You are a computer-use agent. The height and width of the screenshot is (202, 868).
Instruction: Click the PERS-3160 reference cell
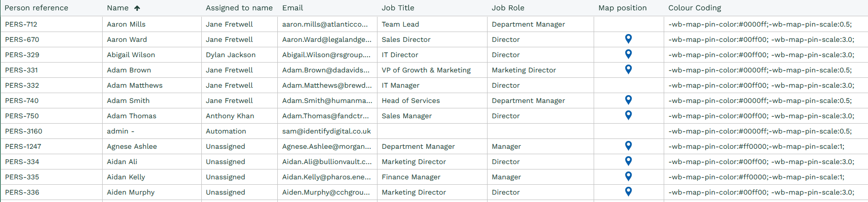pyautogui.click(x=24, y=131)
